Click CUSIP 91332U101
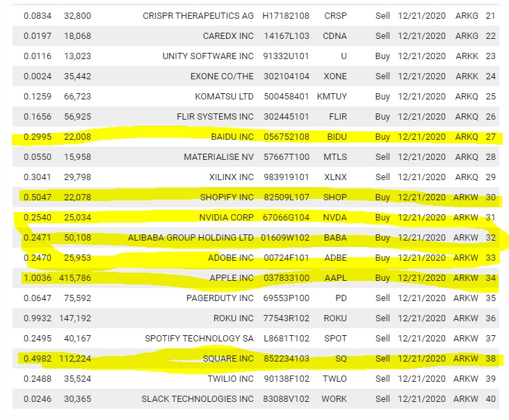The image size is (509, 420). click(286, 56)
